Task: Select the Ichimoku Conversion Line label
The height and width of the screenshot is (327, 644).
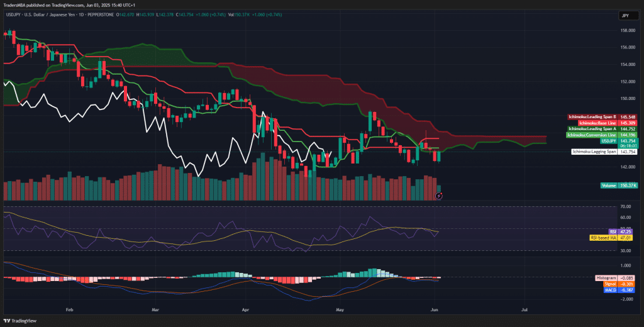Action: (591, 135)
